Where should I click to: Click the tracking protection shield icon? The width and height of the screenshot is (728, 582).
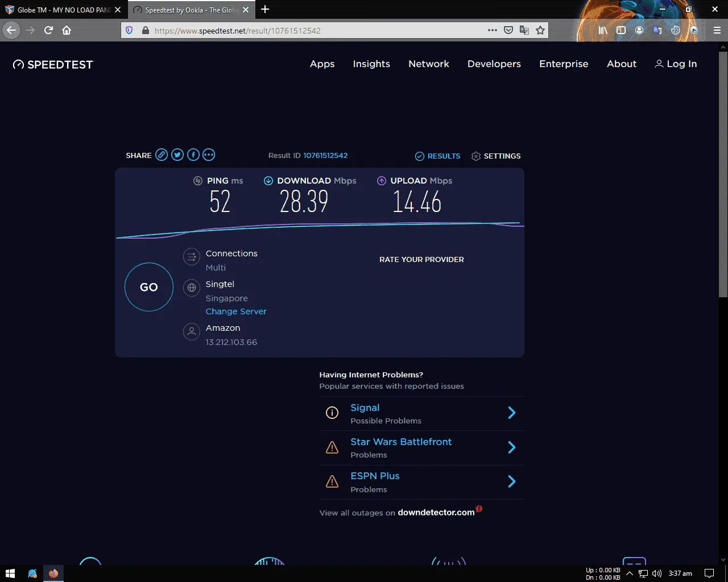point(130,30)
